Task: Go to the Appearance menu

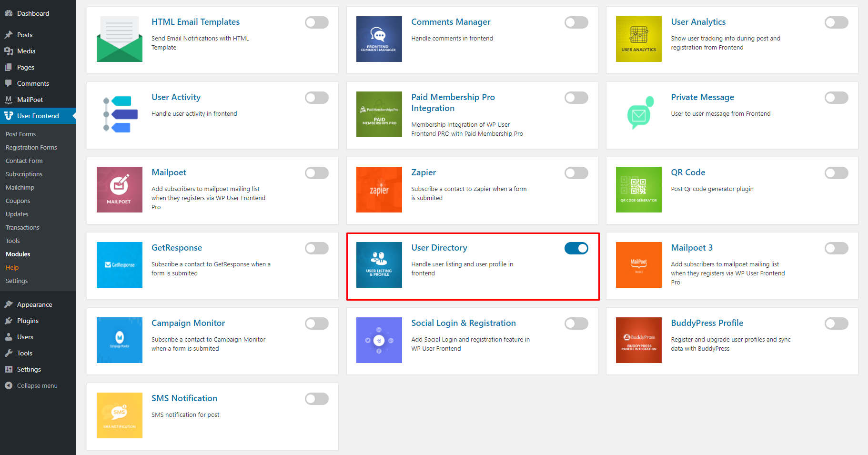Action: click(x=38, y=304)
